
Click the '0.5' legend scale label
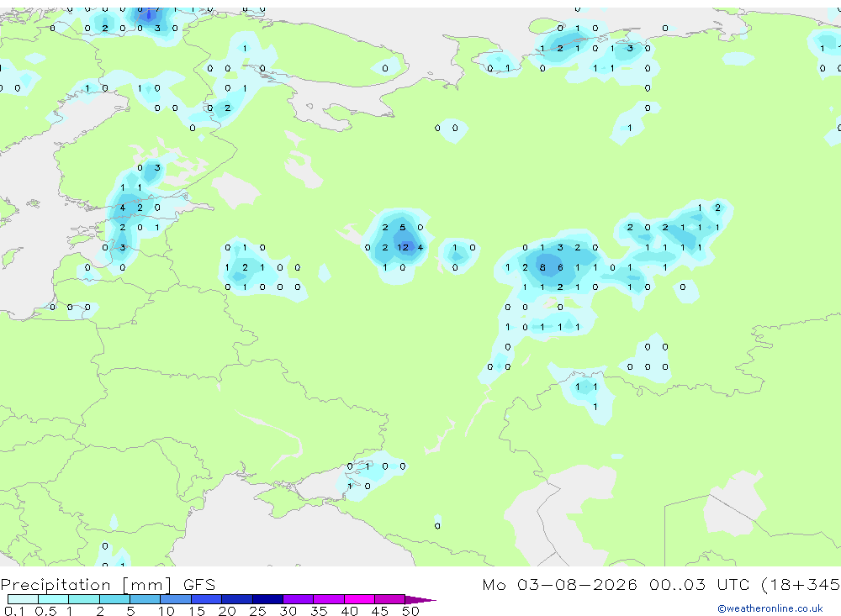click(45, 611)
